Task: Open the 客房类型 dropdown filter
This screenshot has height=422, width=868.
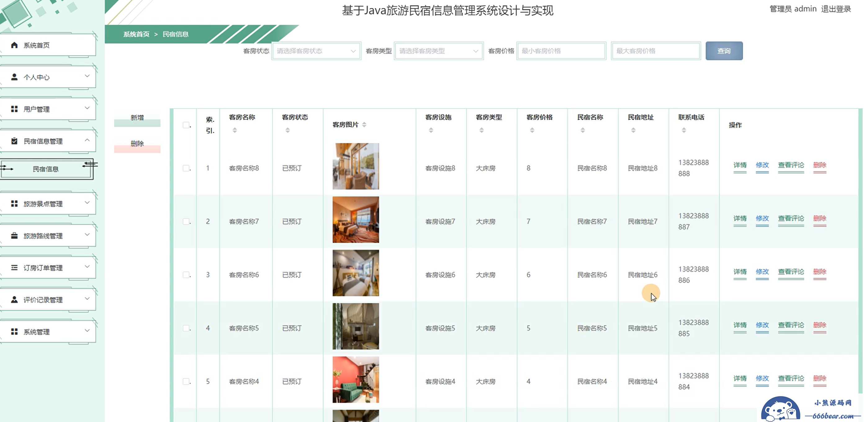Action: click(439, 51)
